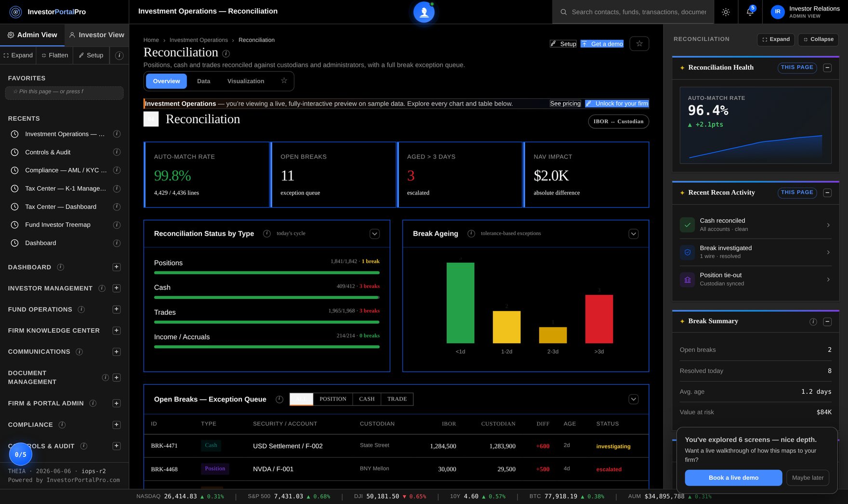Expand the DASHBOARD sidebar section

[117, 267]
